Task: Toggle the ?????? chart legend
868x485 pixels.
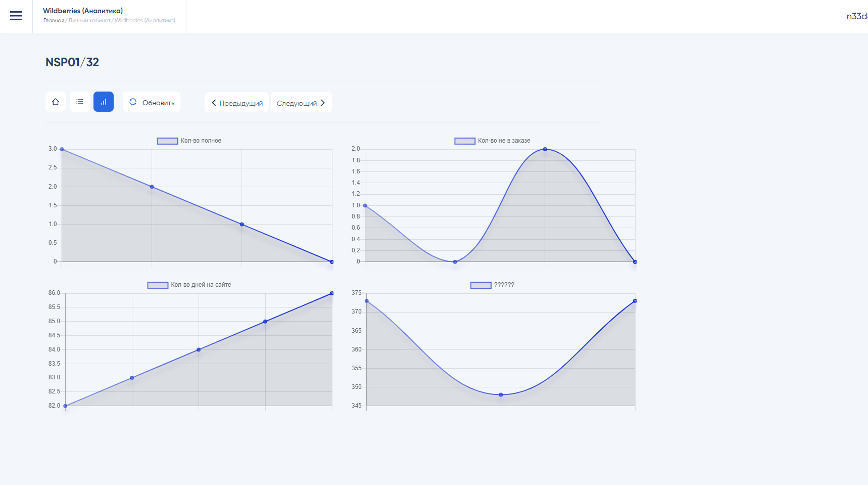Action: point(481,285)
